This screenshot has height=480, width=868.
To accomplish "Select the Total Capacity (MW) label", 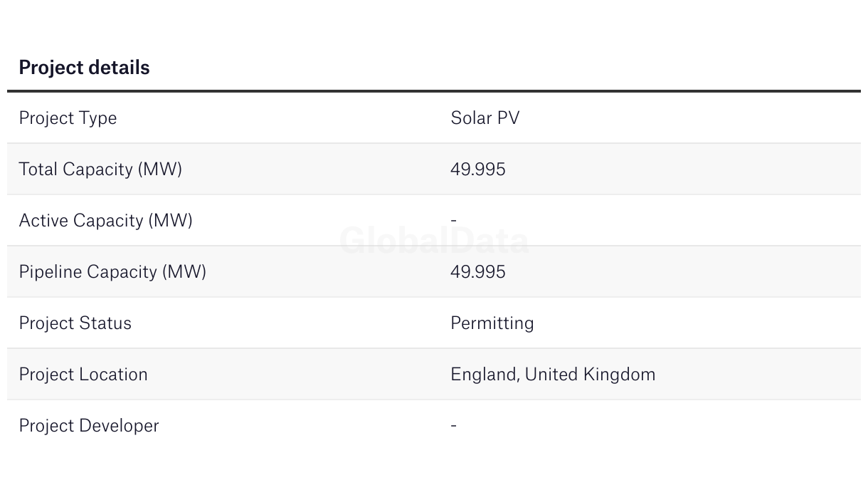I will 100,169.
